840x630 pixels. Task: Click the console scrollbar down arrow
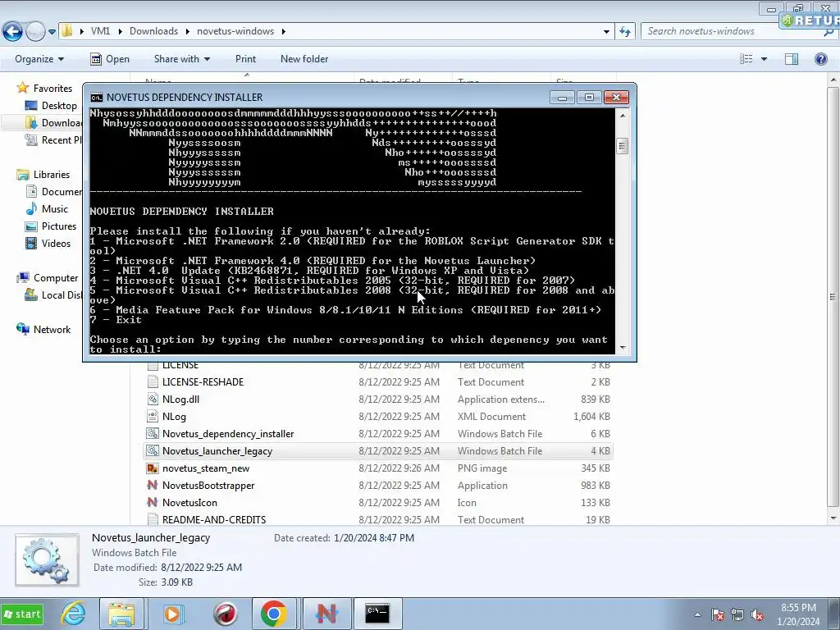coord(623,348)
